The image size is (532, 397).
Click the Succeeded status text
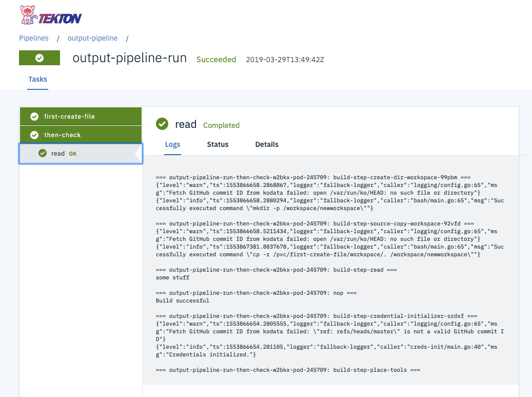(216, 60)
